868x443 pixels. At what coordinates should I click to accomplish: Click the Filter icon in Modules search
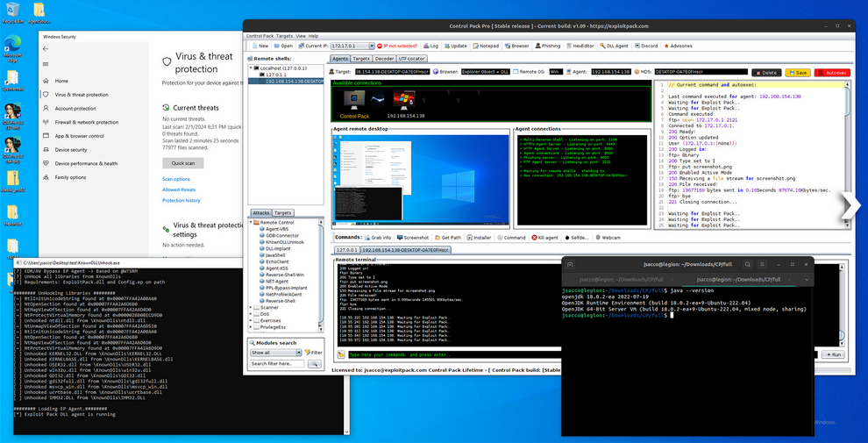[x=313, y=352]
